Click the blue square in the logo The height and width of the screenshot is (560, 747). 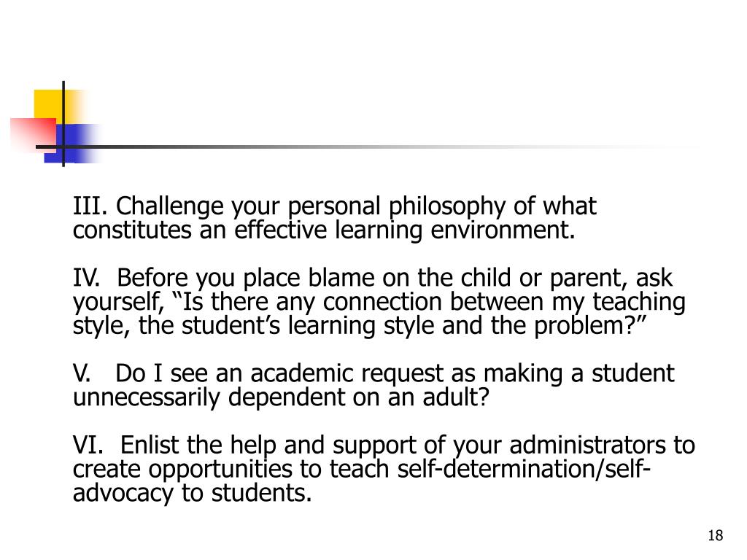71,144
